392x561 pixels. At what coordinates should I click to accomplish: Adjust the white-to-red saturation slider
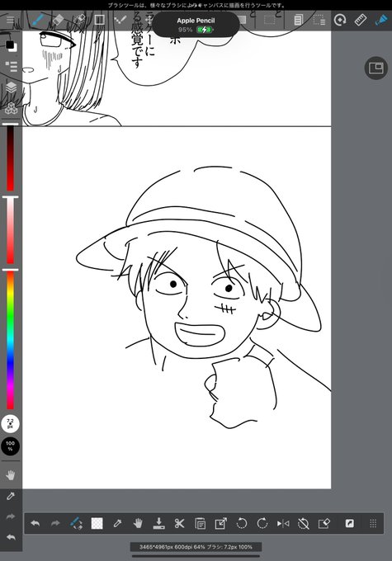click(x=11, y=230)
